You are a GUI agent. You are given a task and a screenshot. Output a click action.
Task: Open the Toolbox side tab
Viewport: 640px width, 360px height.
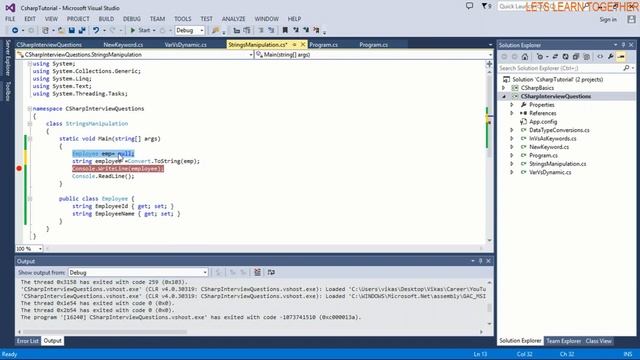pyautogui.click(x=8, y=91)
